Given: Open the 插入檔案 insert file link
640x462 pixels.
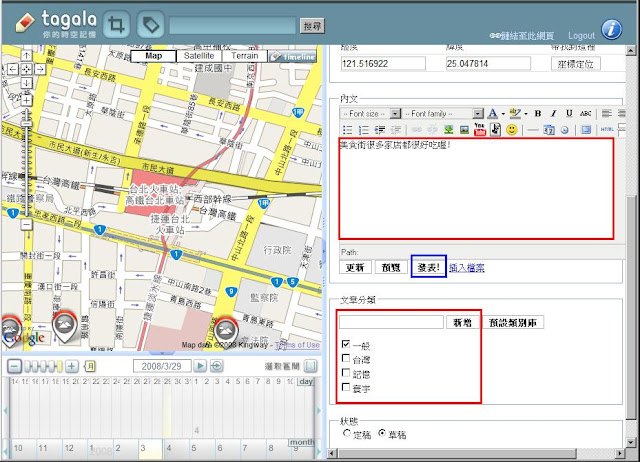Looking at the screenshot, I should (467, 268).
